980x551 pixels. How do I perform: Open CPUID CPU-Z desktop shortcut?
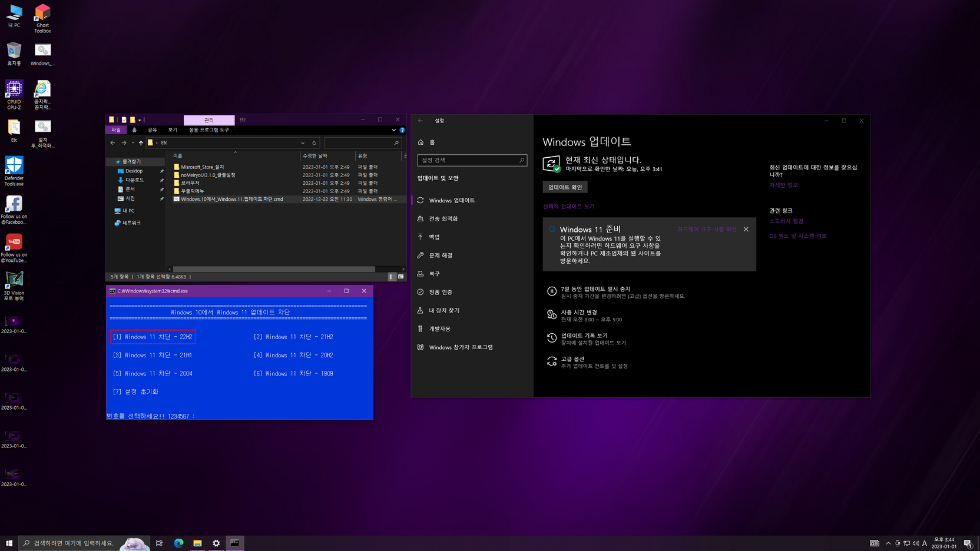pos(14,95)
